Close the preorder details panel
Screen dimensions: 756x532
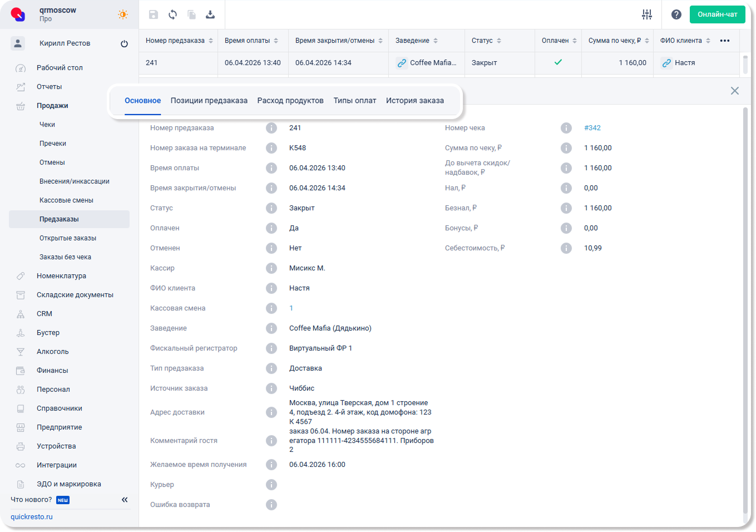[734, 91]
